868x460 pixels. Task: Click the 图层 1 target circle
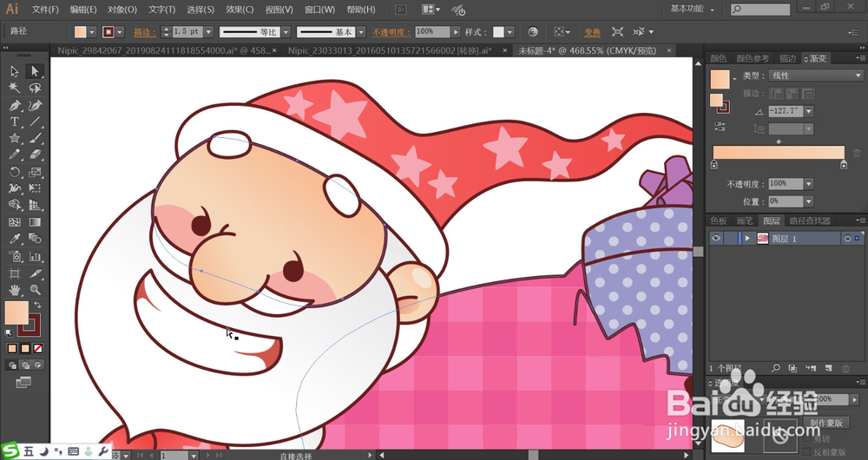pos(847,239)
